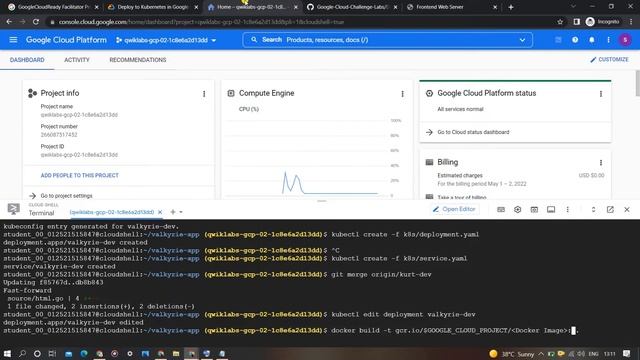Image resolution: width=640 pixels, height=360 pixels.
Task: Switch to the Deploy to Kubernetes browser tab
Action: coord(152,7)
